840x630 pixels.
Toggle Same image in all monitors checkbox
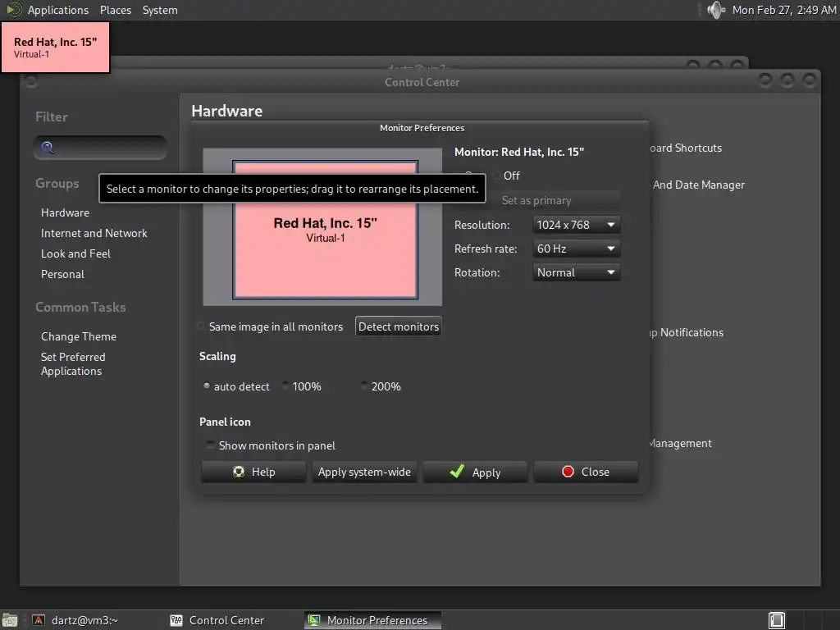tap(202, 326)
